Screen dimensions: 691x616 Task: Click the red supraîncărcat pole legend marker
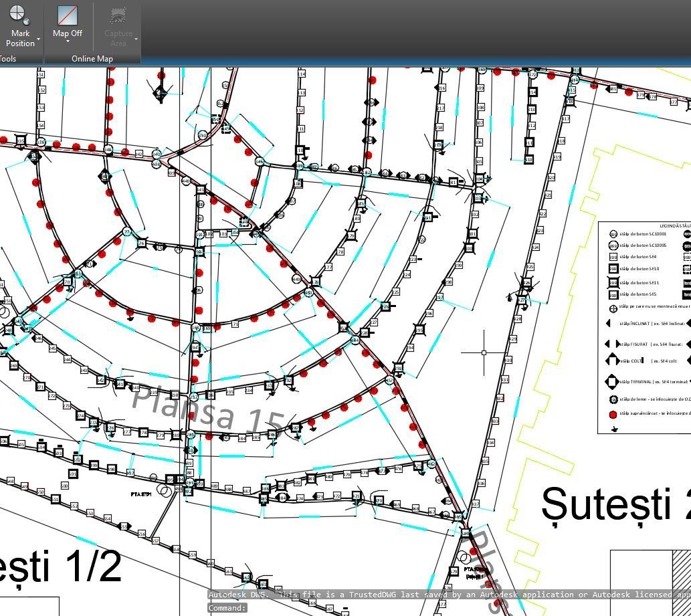point(613,414)
